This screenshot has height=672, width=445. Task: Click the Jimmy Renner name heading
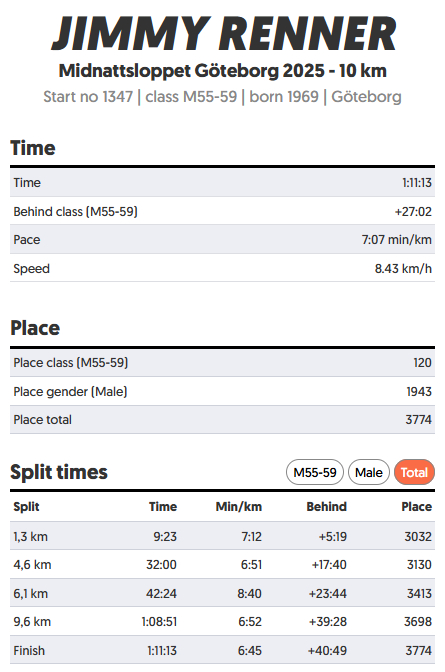coord(223,34)
